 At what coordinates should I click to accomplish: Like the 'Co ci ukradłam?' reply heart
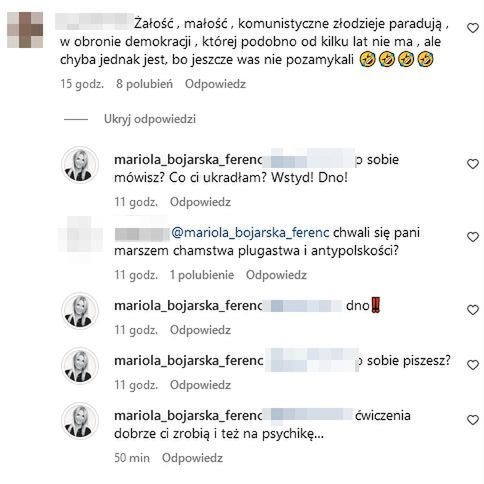point(473,164)
